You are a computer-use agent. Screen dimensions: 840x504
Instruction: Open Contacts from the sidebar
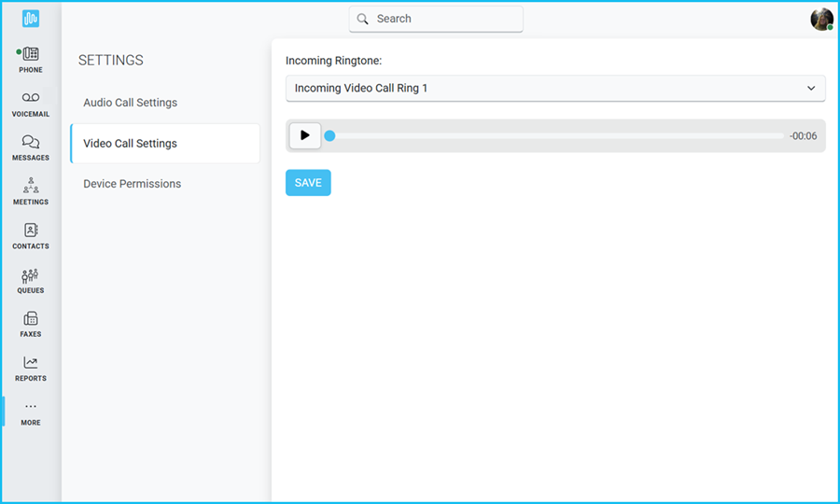[x=31, y=235]
